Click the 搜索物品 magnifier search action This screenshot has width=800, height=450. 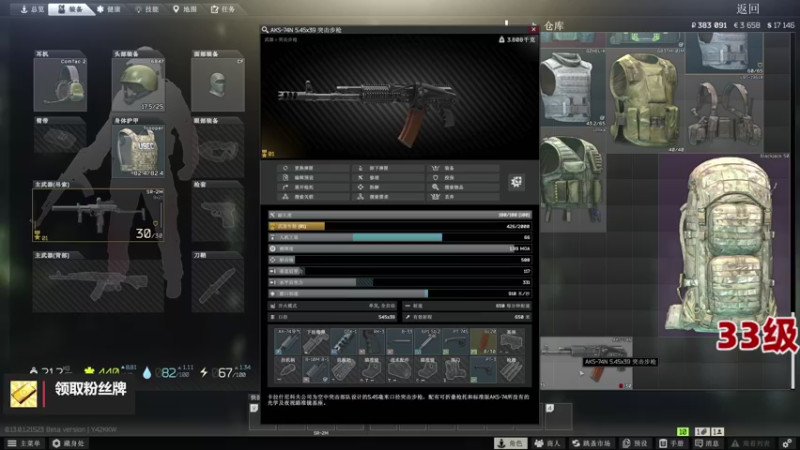pyautogui.click(x=464, y=187)
